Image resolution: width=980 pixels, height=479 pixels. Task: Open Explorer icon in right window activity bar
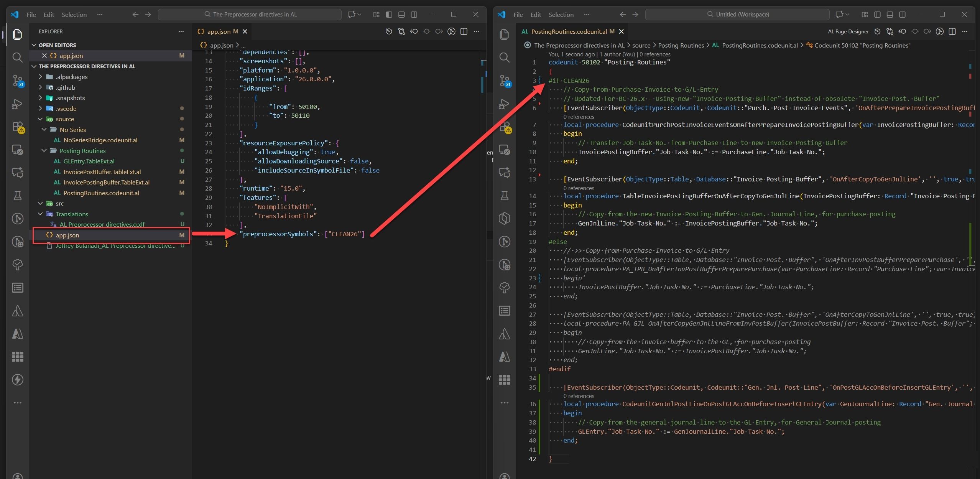504,35
